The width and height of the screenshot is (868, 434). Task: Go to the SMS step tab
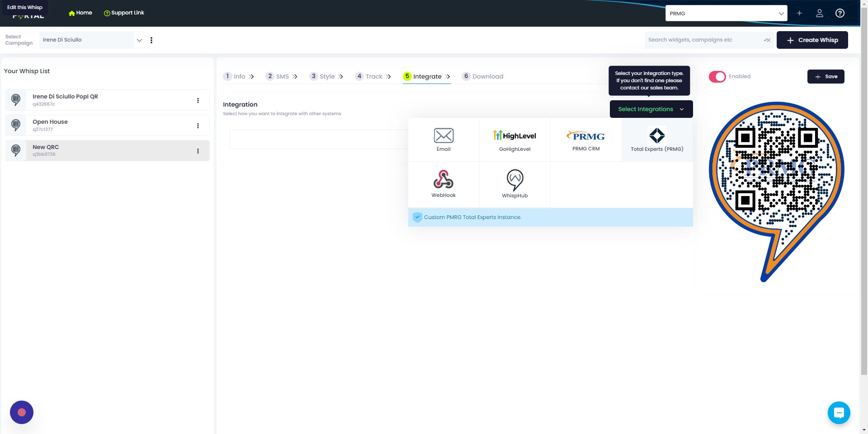[x=282, y=76]
